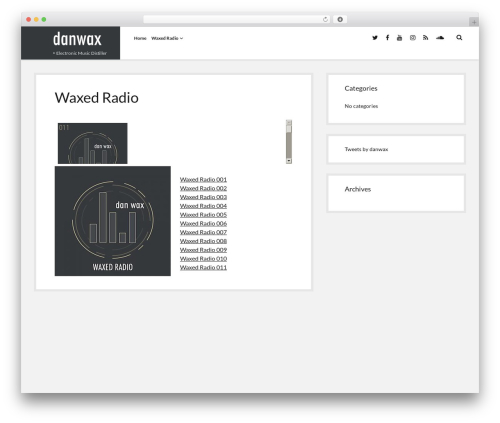Viewport: 500px width, 423px height.
Task: Click the large Waxed Radio cover image
Action: [113, 221]
